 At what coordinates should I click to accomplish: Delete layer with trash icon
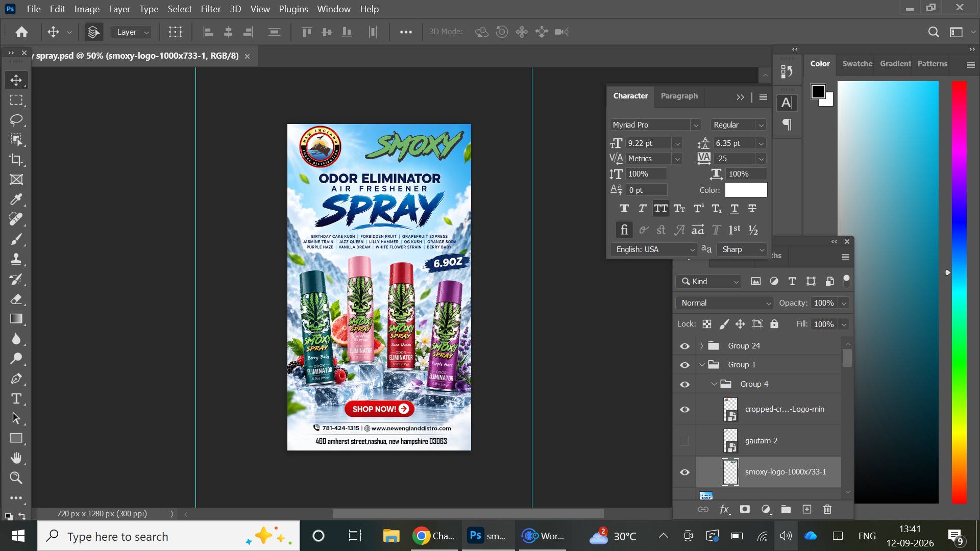pos(827,509)
